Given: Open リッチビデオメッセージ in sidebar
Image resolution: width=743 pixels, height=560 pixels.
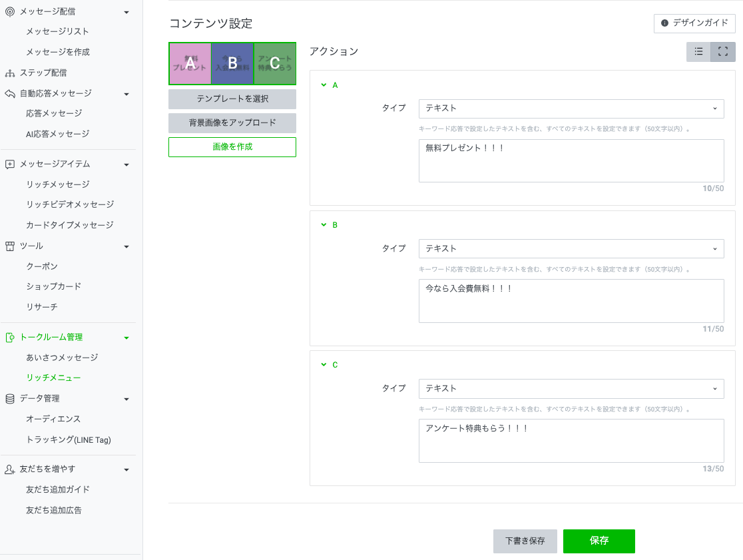Looking at the screenshot, I should tap(70, 204).
